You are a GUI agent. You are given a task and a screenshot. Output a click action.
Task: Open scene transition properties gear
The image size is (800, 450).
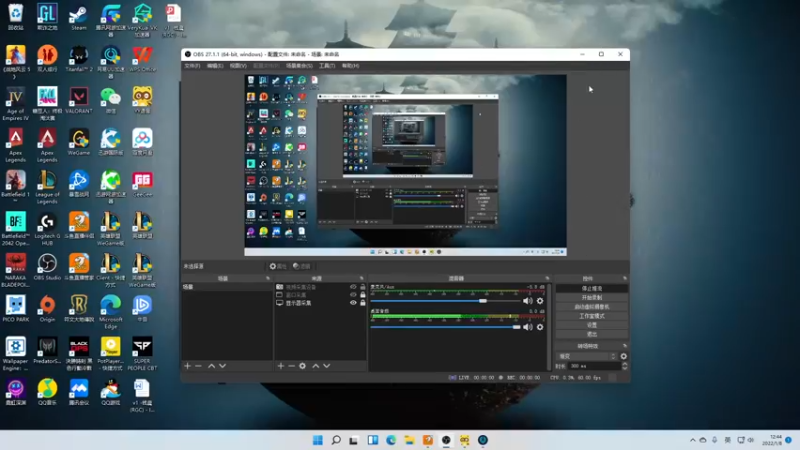[623, 356]
